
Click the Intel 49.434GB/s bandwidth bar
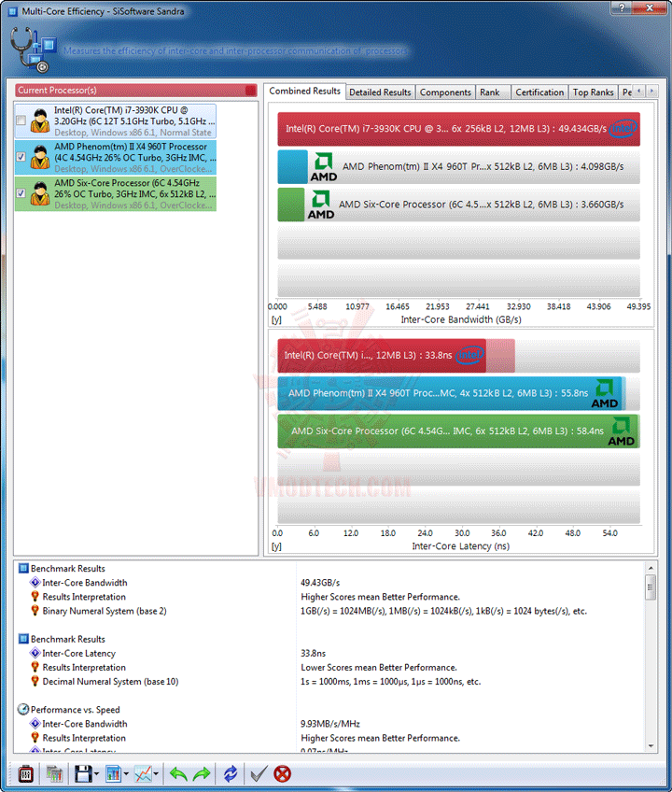click(x=458, y=129)
